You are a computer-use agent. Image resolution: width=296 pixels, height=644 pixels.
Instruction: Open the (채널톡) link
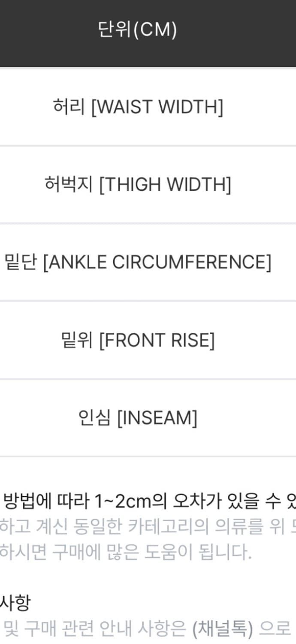222,629
